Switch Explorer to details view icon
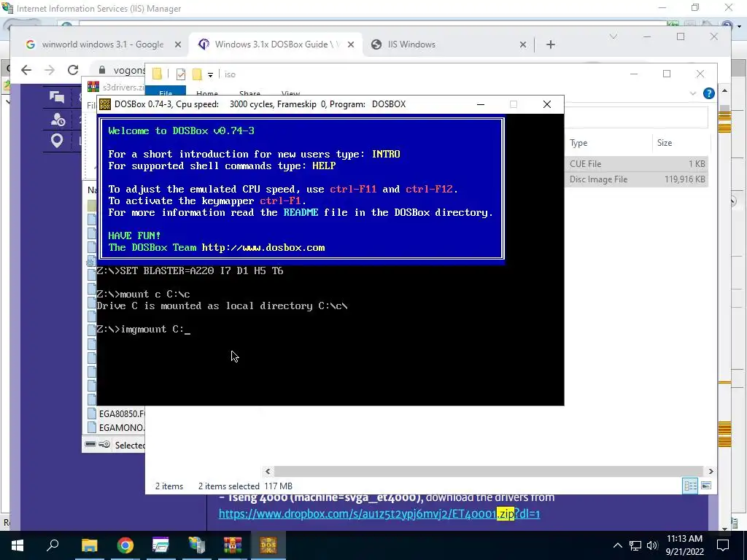 pyautogui.click(x=690, y=486)
